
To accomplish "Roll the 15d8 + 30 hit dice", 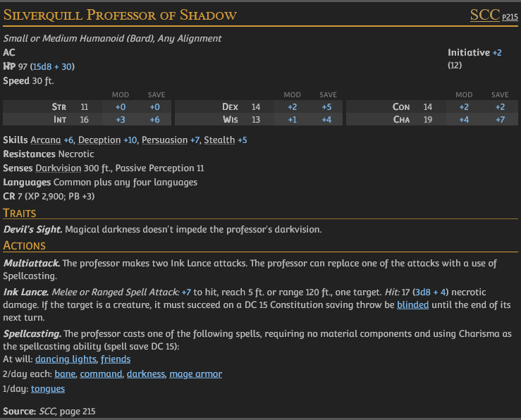I will click(x=51, y=66).
